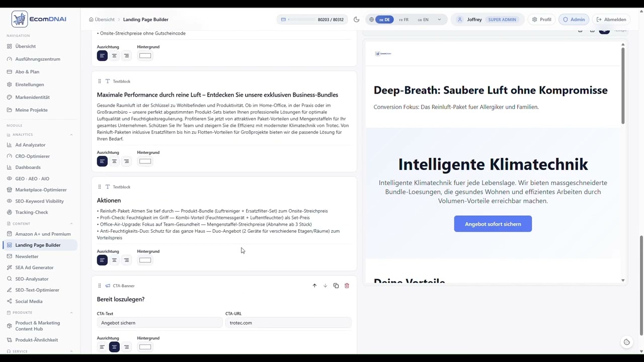644x362 pixels.
Task: Pick Hintergrund color for Aktionen block
Action: (145, 260)
